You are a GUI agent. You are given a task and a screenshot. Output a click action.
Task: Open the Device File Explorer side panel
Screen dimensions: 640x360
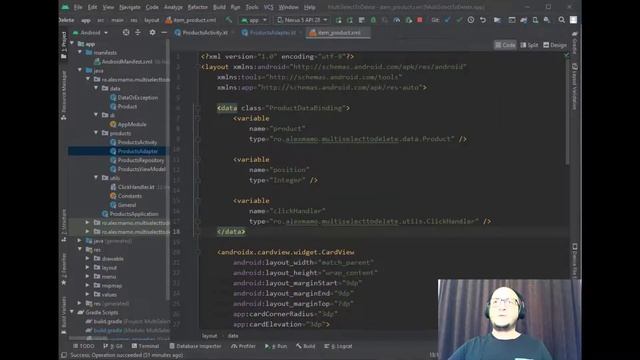click(574, 261)
